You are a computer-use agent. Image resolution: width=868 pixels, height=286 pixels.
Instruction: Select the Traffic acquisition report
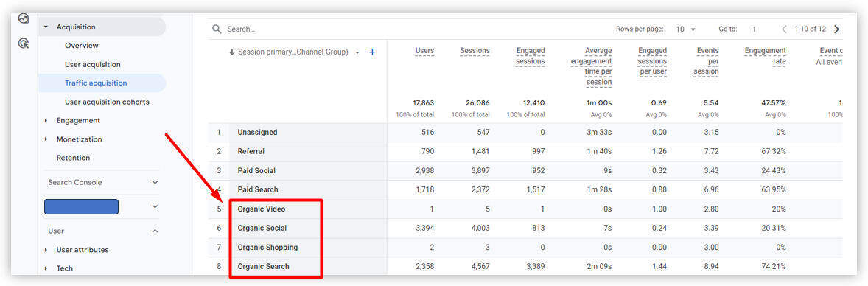[x=96, y=83]
